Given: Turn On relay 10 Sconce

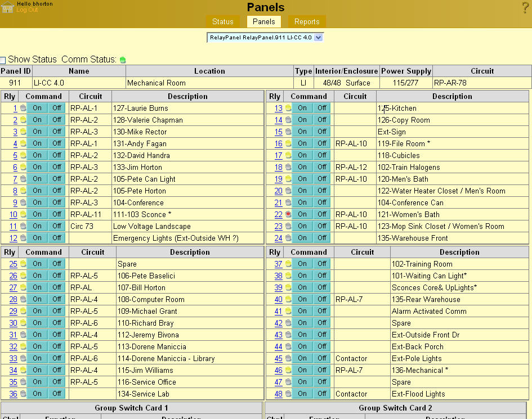Looking at the screenshot, I should (x=37, y=214).
